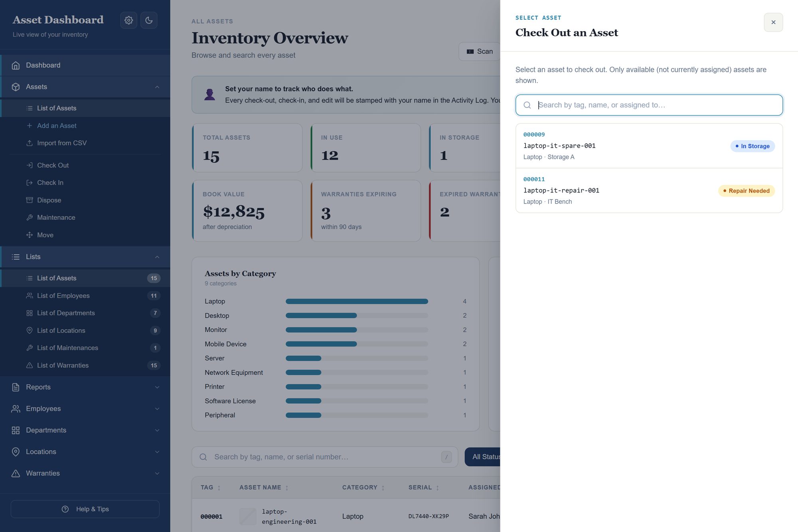Open List of Maintenances in sidebar
798x532 pixels.
click(x=85, y=348)
